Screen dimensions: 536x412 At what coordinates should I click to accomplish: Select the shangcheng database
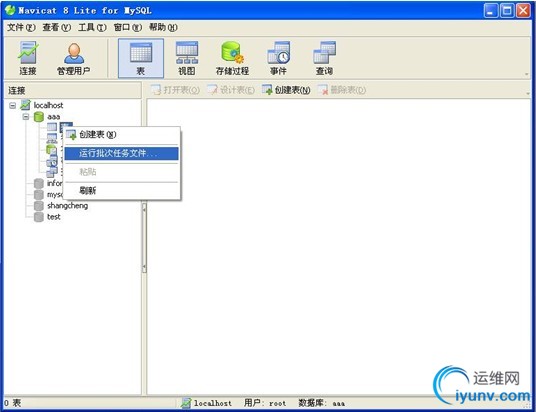pos(67,205)
